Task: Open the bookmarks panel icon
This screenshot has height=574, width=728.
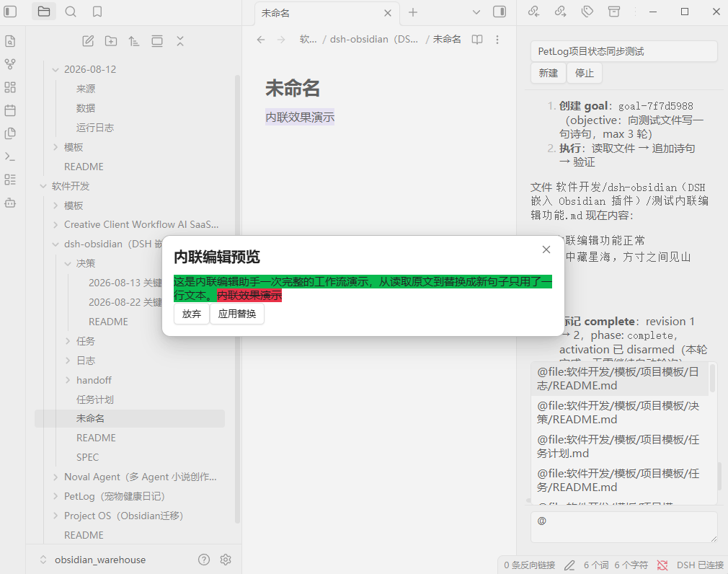Action: 97,12
